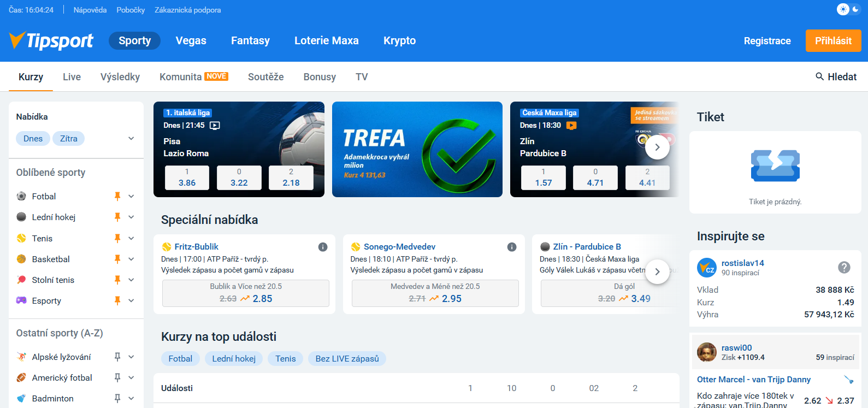868x408 pixels.
Task: Click the Stolní tenis paddle icon
Action: [x=21, y=280]
